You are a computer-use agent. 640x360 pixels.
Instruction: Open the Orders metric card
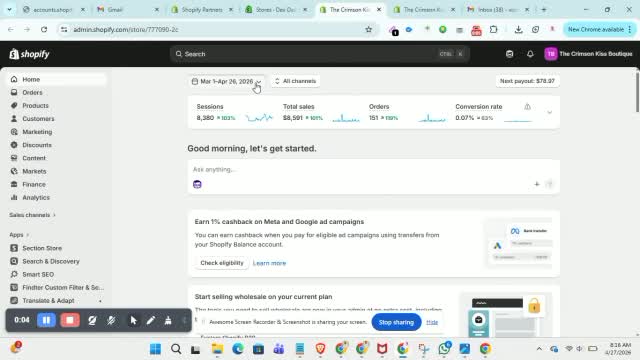click(x=407, y=112)
